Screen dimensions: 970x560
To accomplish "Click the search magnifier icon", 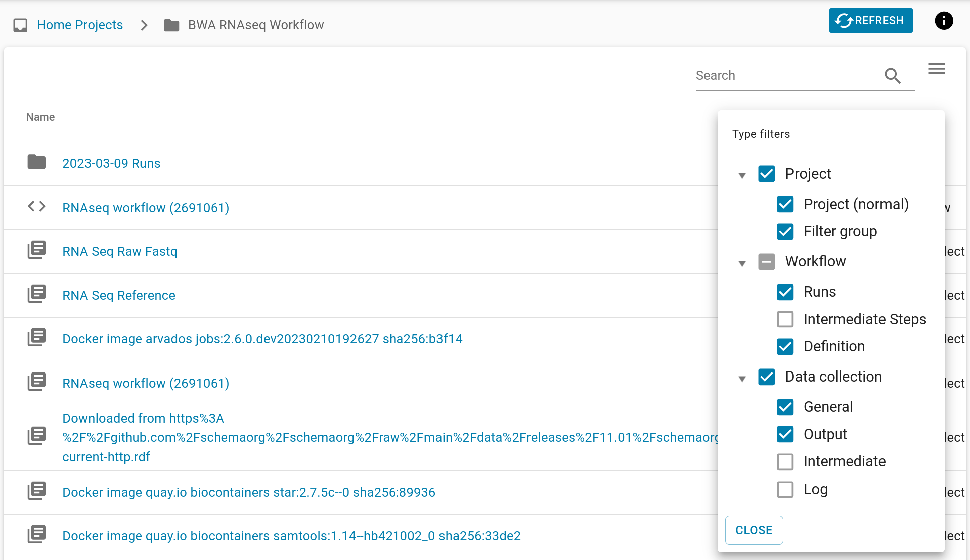I will [892, 76].
